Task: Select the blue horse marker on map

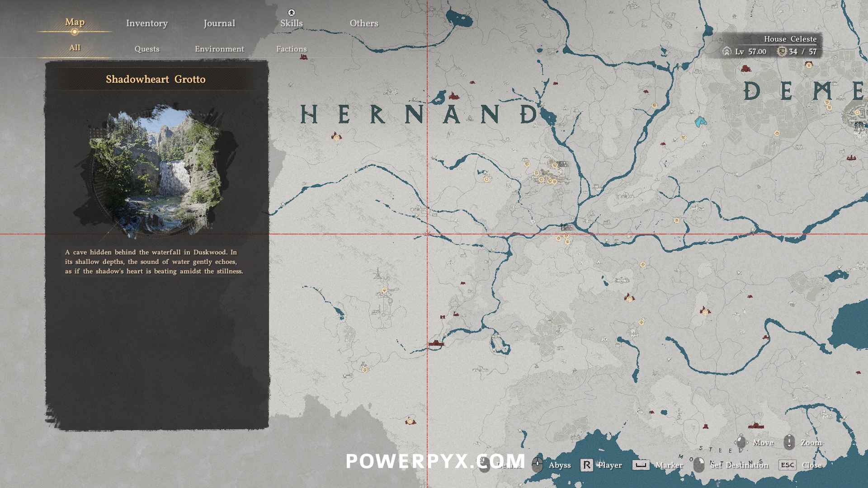Action: 700,121
